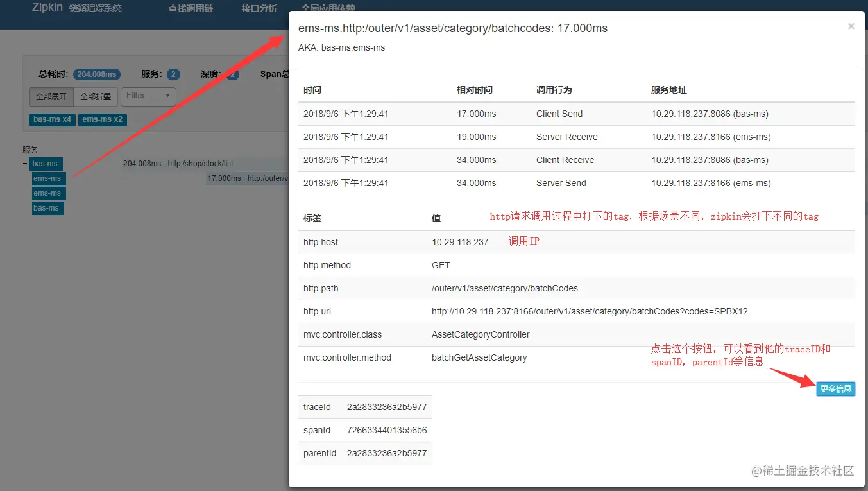Click the 17.000ms http:/outer span bar
Viewport: 868px width, 491px height.
tap(248, 178)
